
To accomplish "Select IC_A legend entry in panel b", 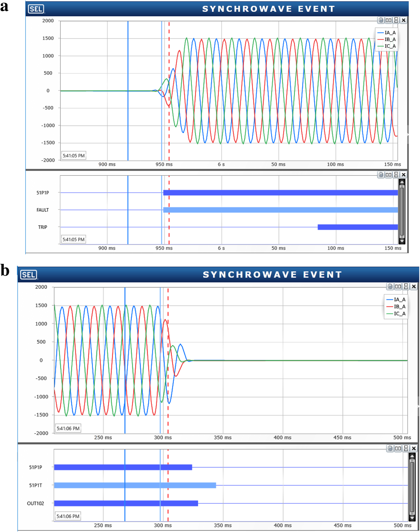I will [396, 314].
